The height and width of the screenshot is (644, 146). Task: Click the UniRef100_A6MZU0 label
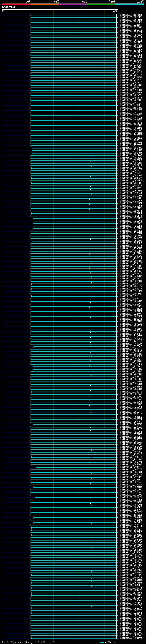tap(131, 67)
